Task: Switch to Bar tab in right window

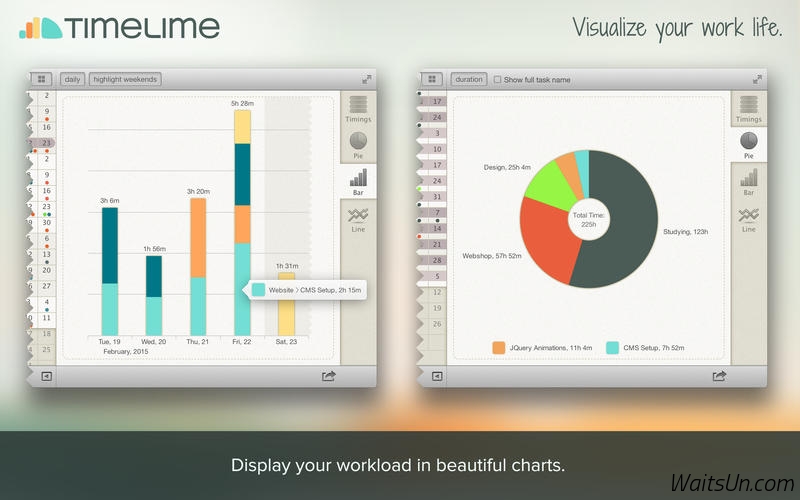Action: click(748, 182)
